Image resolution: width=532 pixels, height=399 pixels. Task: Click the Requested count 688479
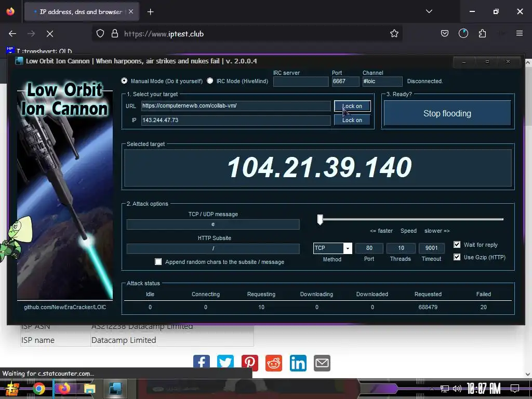(x=428, y=307)
